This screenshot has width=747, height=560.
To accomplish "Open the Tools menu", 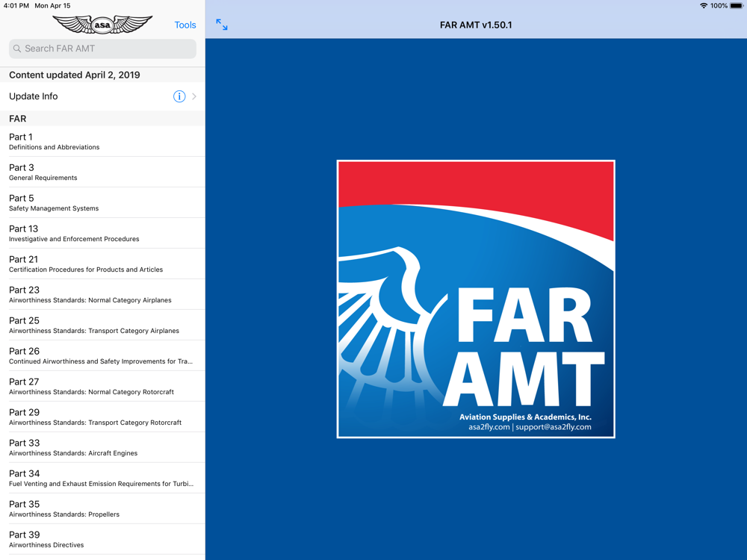I will tap(185, 25).
